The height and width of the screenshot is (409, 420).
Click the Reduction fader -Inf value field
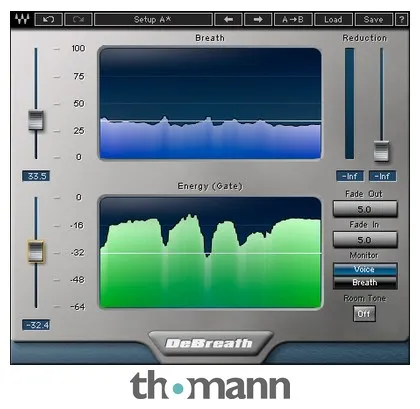point(383,176)
